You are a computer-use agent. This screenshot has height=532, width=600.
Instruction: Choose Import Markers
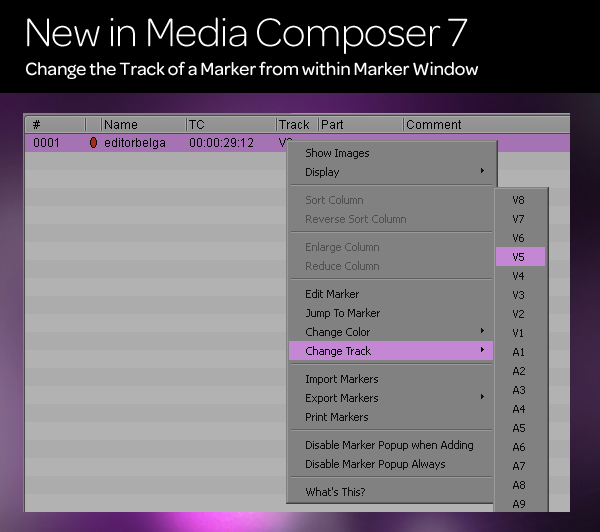pyautogui.click(x=342, y=379)
